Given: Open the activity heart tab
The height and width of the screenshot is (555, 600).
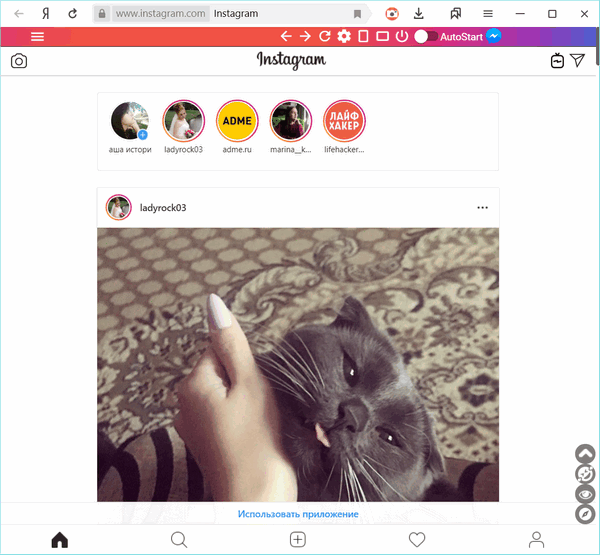Looking at the screenshot, I should click(417, 540).
